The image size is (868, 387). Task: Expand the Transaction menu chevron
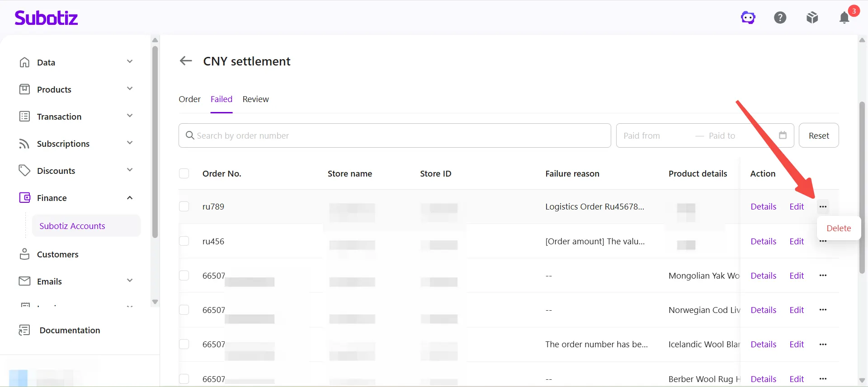tap(130, 116)
